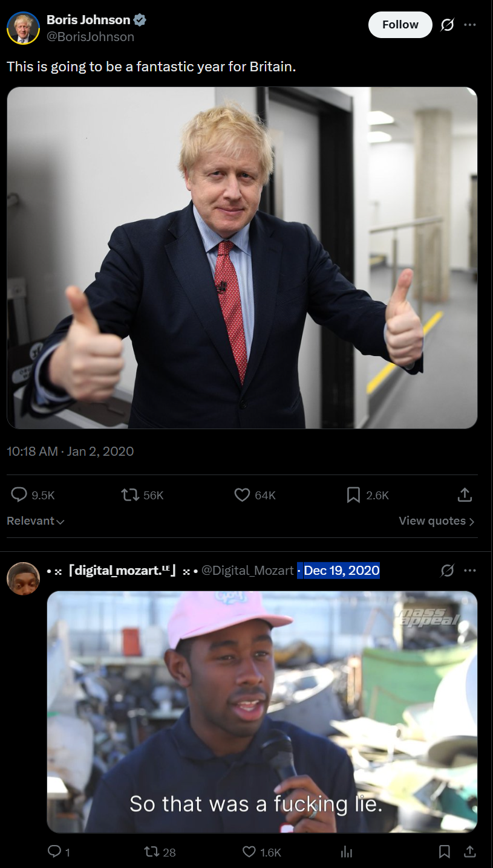Click the @BorisJohnson handle

90,37
